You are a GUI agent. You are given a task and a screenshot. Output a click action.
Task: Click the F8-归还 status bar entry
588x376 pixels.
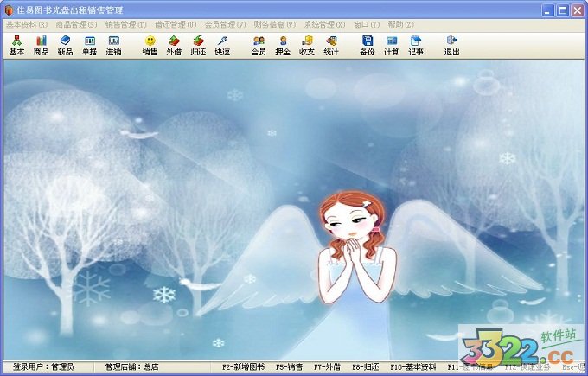365,366
